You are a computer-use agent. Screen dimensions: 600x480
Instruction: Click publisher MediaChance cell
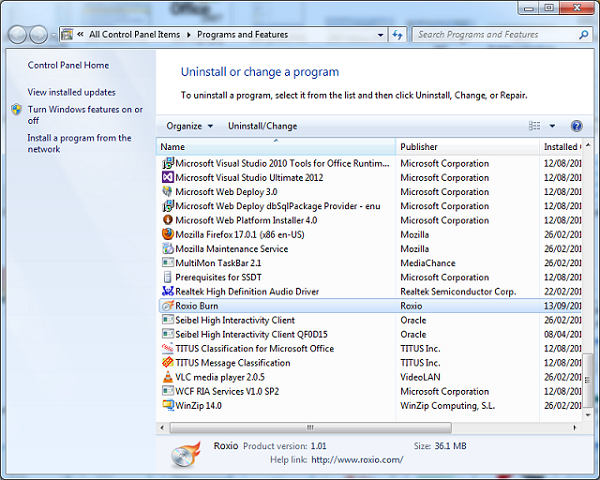[428, 263]
